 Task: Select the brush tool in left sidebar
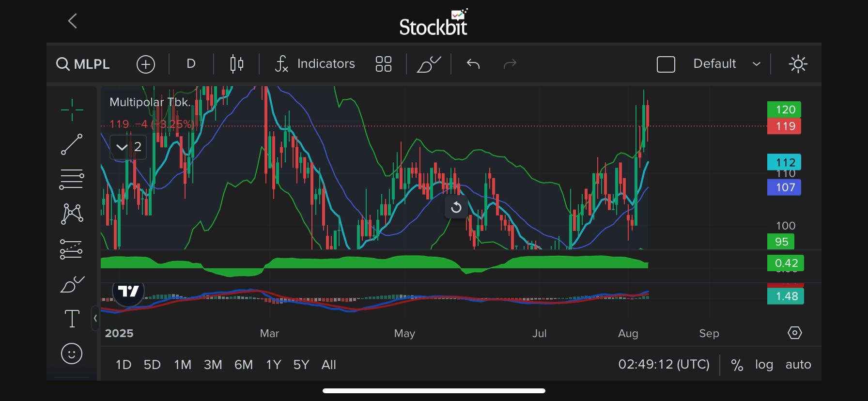tap(72, 284)
